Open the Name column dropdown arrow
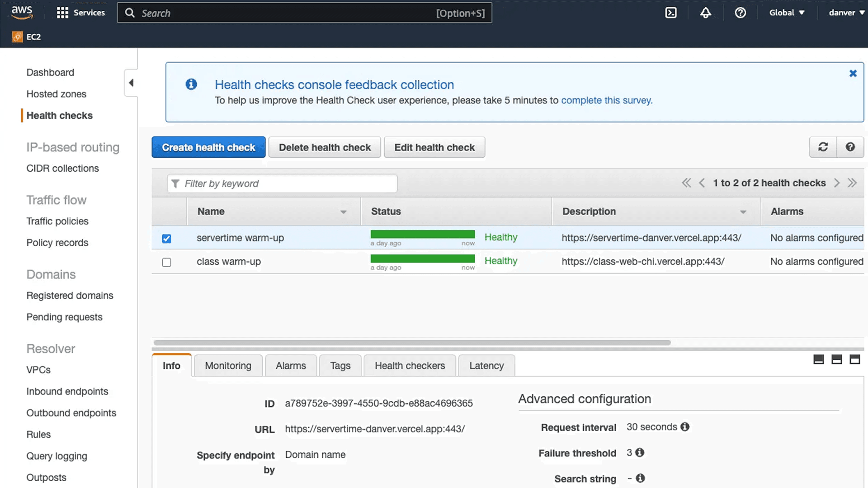 343,212
